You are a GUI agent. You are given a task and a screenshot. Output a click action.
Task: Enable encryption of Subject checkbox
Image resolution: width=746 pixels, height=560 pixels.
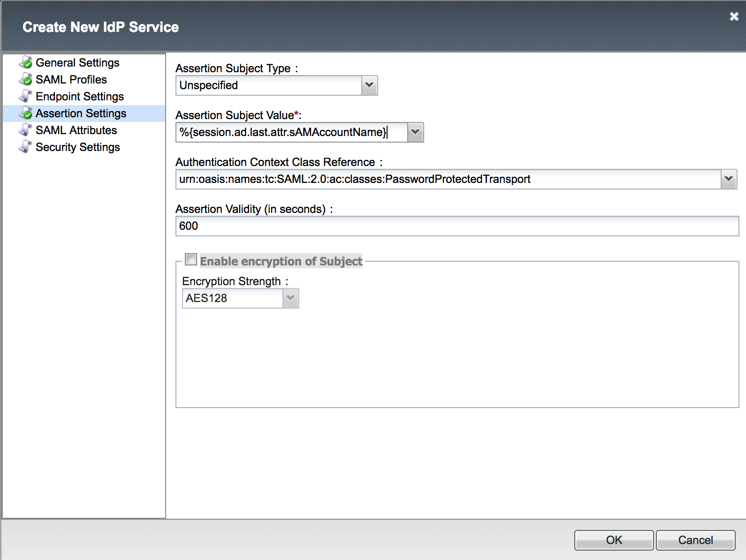(191, 259)
